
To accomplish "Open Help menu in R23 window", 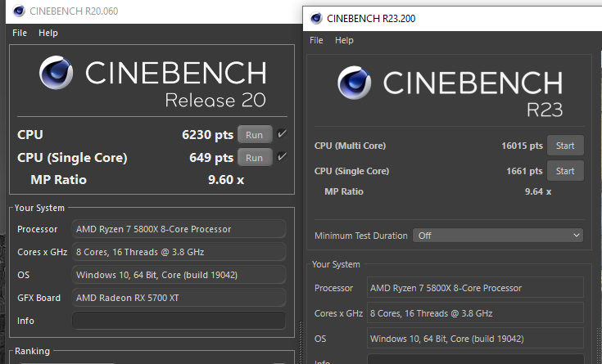I will pyautogui.click(x=344, y=40).
